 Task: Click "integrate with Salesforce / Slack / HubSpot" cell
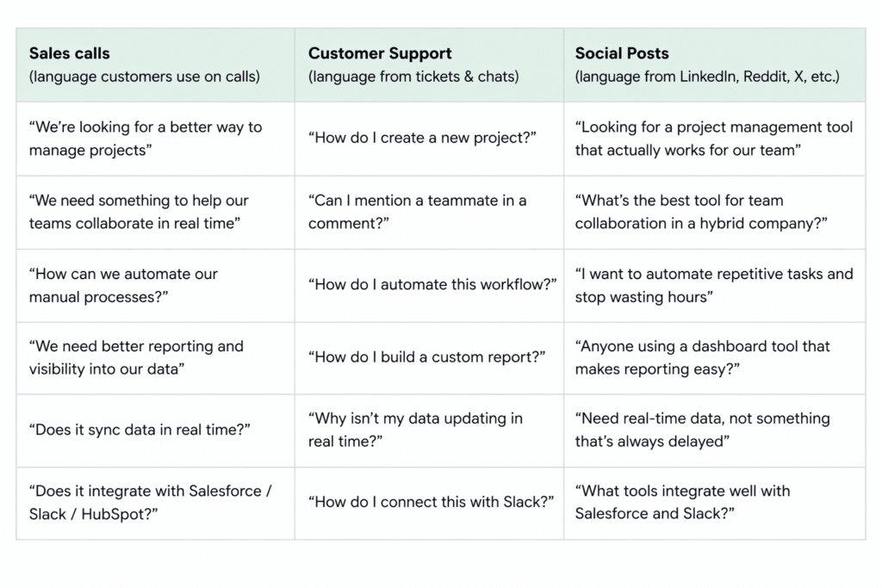[150, 503]
